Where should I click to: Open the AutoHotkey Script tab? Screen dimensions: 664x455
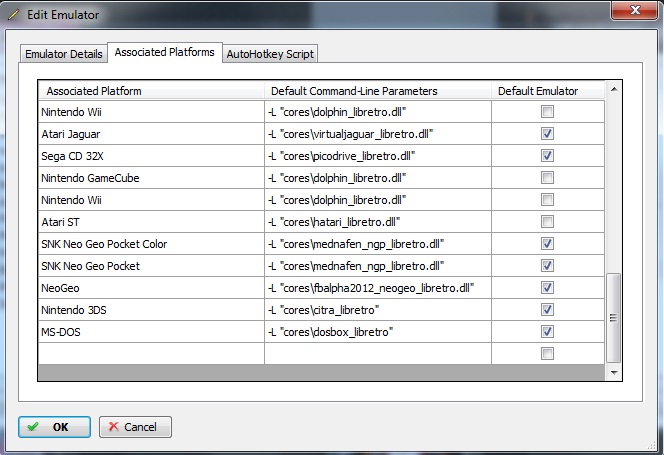[x=270, y=54]
